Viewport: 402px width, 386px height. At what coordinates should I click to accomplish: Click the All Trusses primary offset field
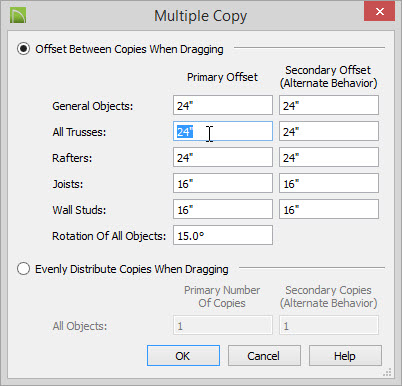223,131
